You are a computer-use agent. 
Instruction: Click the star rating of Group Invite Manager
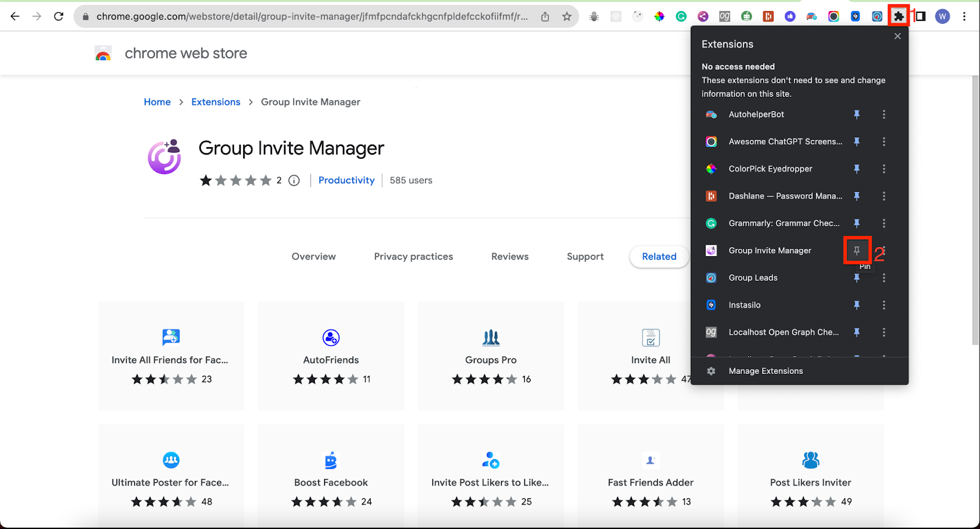tap(236, 180)
